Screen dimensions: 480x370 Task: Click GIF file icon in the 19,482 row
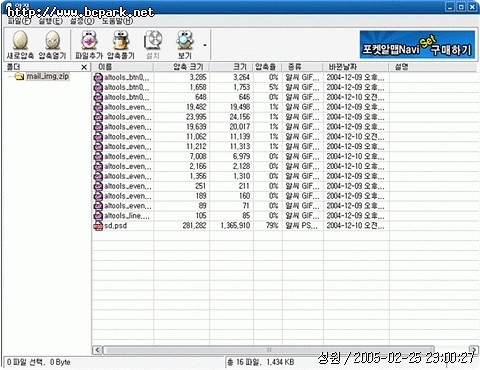point(98,107)
